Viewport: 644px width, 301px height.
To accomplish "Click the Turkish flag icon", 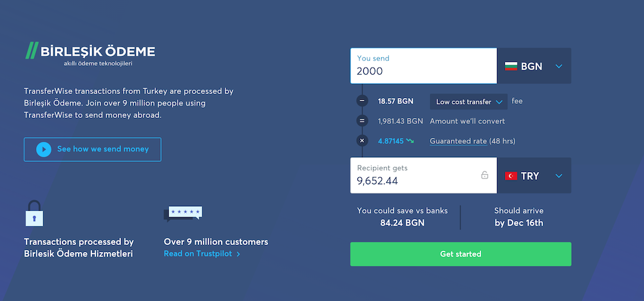I will (511, 176).
